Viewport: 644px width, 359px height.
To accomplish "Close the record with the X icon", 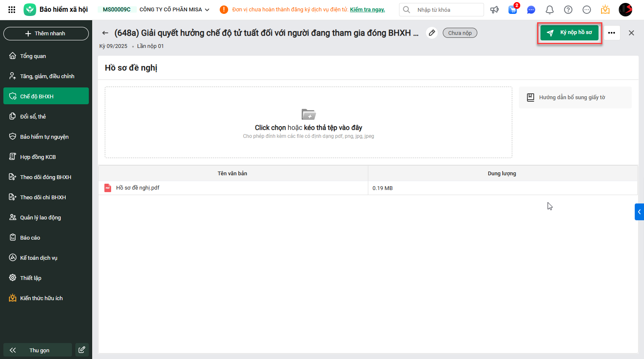I will coord(631,33).
